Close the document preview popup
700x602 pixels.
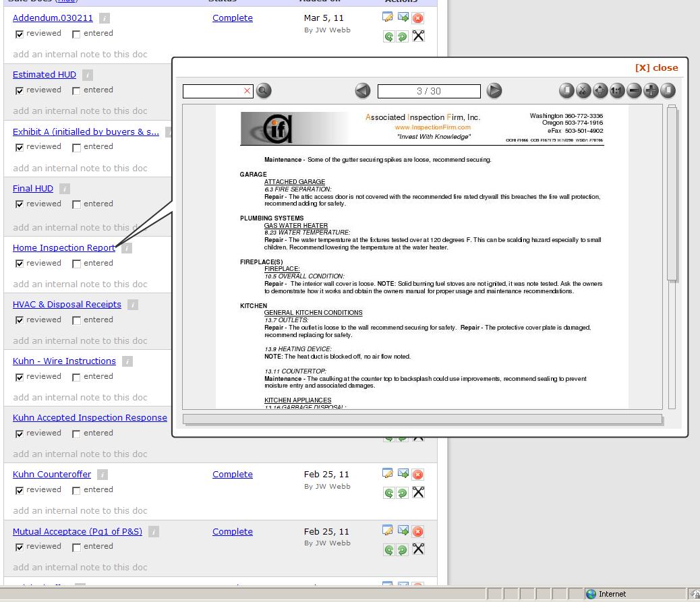(x=656, y=67)
